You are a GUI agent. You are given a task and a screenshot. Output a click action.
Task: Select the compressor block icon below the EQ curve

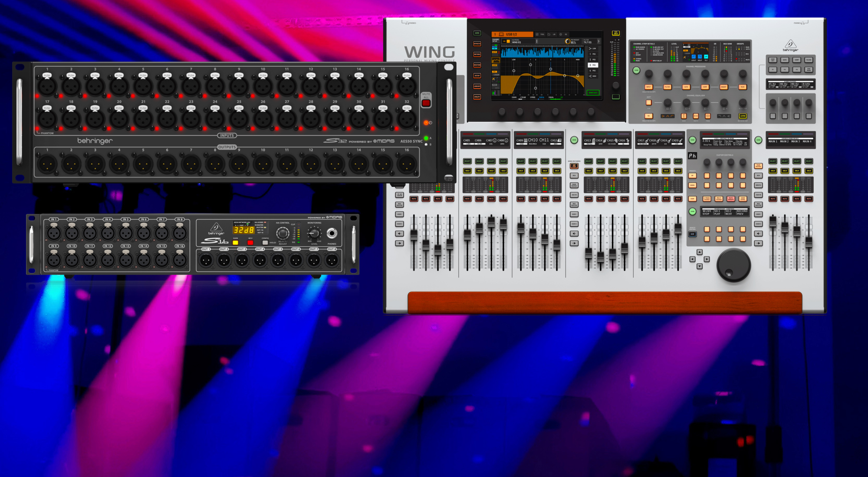[495, 66]
